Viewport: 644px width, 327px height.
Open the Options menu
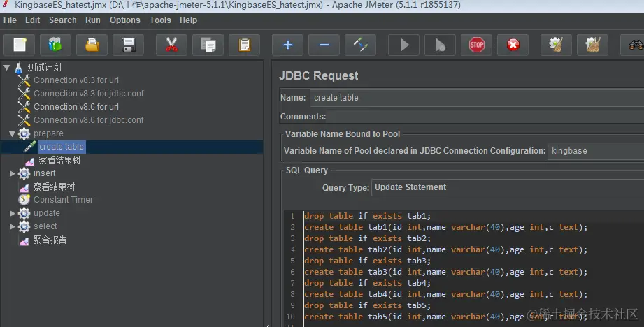click(125, 20)
